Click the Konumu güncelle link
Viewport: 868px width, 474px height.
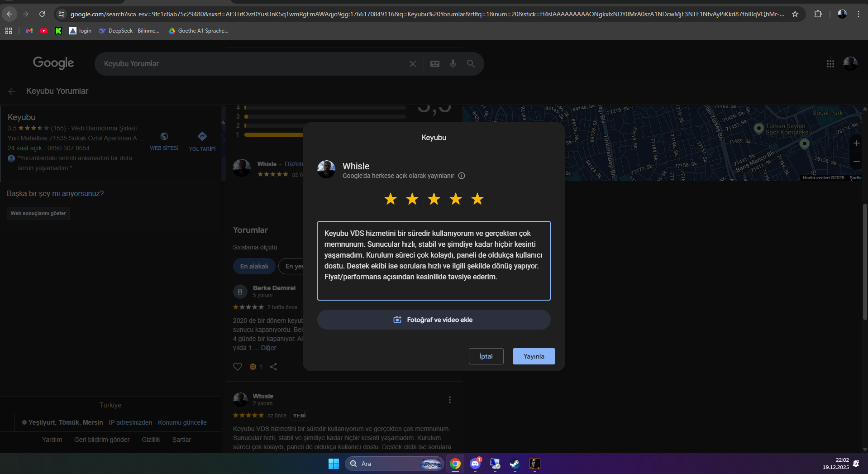click(x=182, y=422)
